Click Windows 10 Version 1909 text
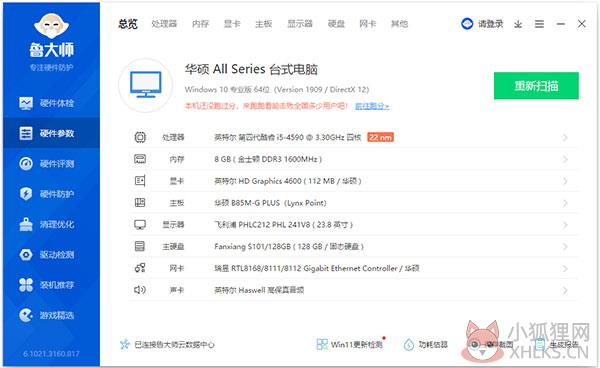The width and height of the screenshot is (600, 368). click(x=277, y=90)
